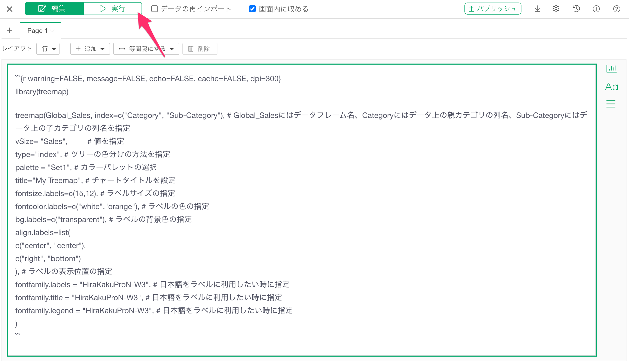
Task: Open version history clock icon
Action: point(576,9)
